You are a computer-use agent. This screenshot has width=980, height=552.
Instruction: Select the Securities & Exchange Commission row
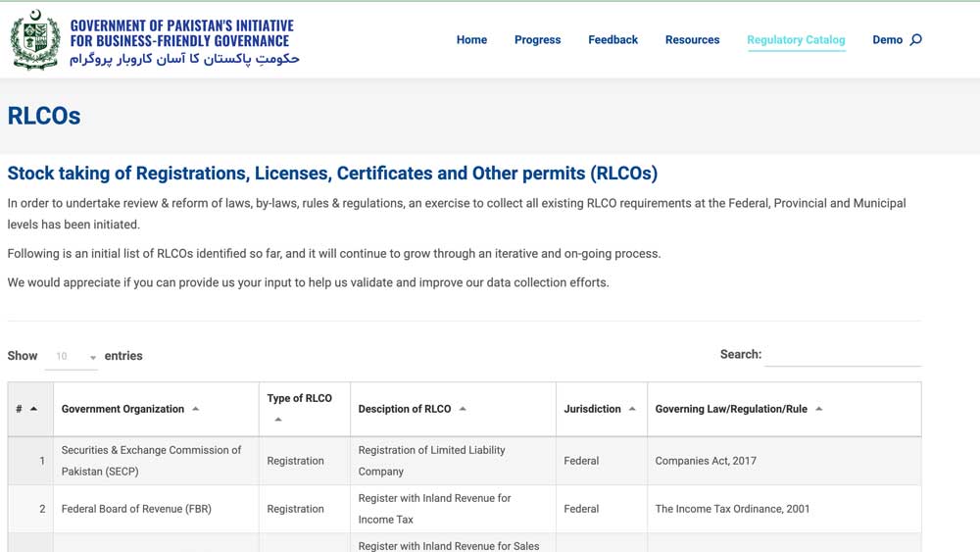[465, 461]
